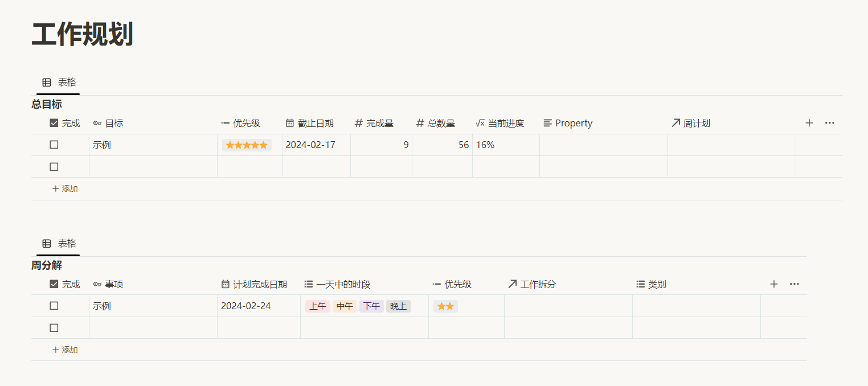Click the 周分解 database title

[47, 265]
